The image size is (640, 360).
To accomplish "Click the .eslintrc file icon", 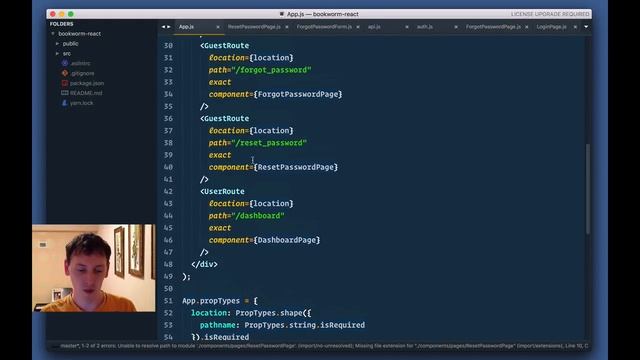I will pyautogui.click(x=64, y=63).
